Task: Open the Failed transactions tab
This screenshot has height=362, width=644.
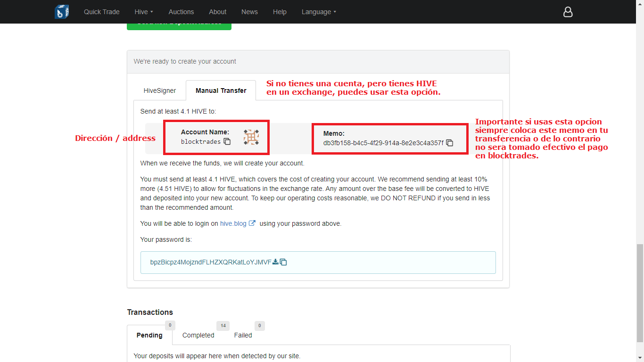Action: tap(243, 335)
